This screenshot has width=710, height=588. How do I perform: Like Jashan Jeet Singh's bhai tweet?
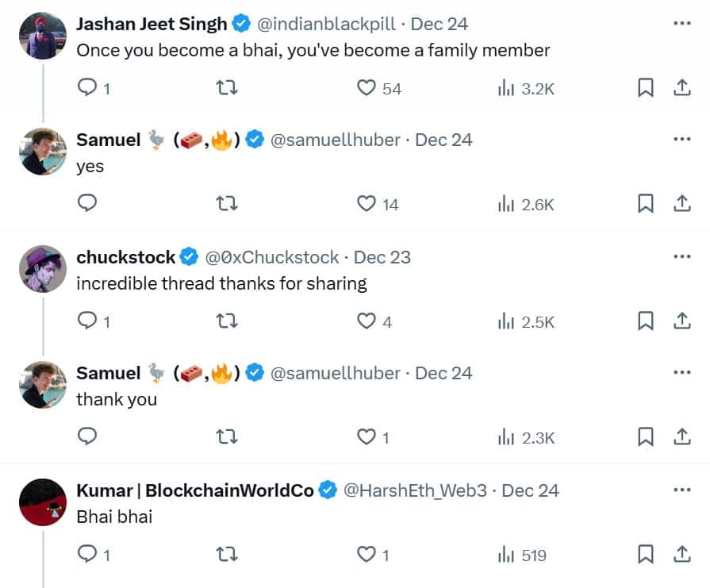[366, 88]
